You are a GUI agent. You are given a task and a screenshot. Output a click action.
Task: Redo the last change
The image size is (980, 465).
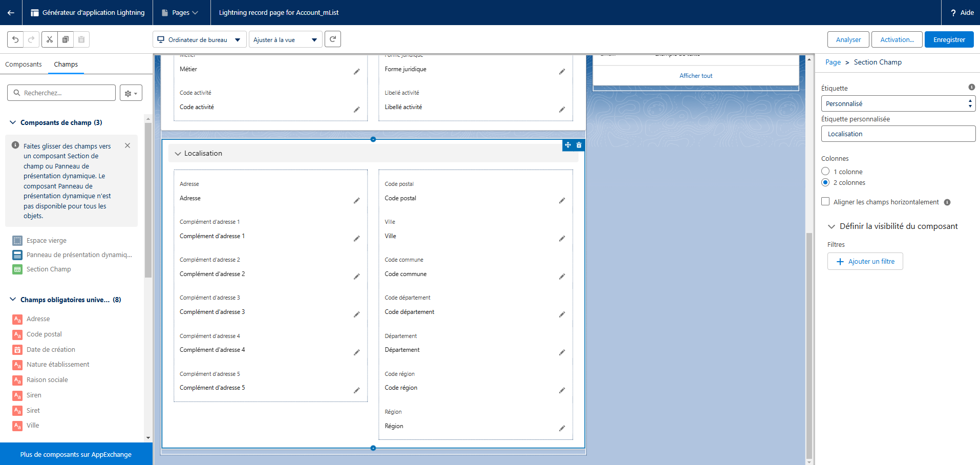[31, 39]
